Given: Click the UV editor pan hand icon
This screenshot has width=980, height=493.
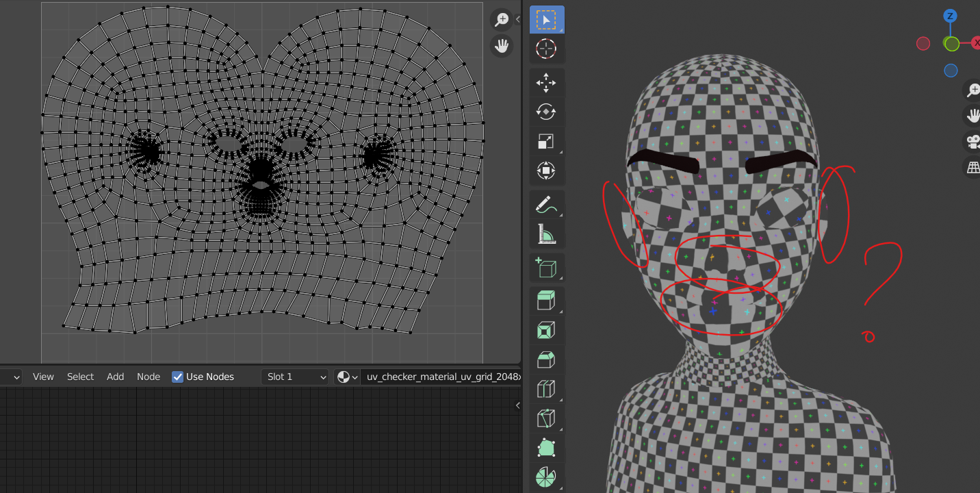Looking at the screenshot, I should (502, 46).
